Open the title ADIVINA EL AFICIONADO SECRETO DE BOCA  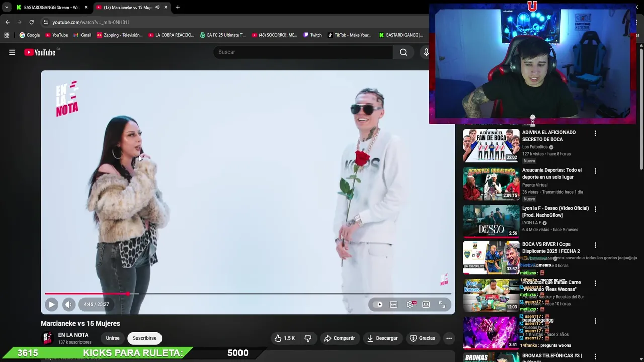tap(549, 136)
